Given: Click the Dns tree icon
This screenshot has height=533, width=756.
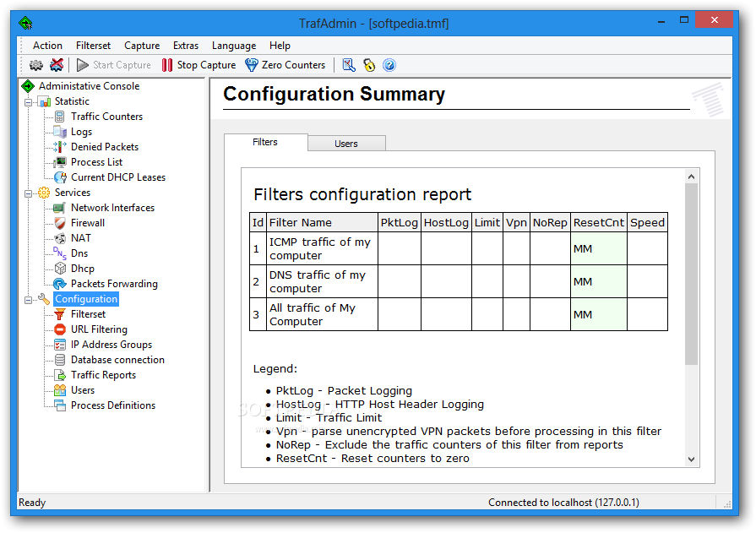Looking at the screenshot, I should point(60,253).
